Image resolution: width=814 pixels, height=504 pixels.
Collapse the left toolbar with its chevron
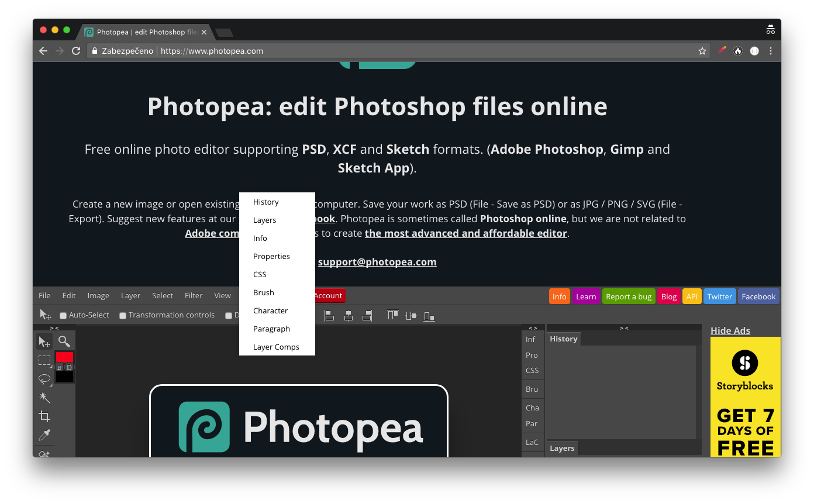(54, 328)
